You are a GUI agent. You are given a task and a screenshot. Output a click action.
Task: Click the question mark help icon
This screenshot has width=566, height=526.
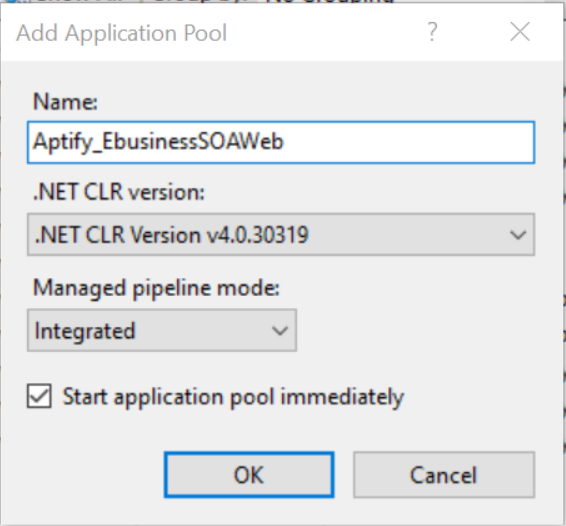pos(432,32)
